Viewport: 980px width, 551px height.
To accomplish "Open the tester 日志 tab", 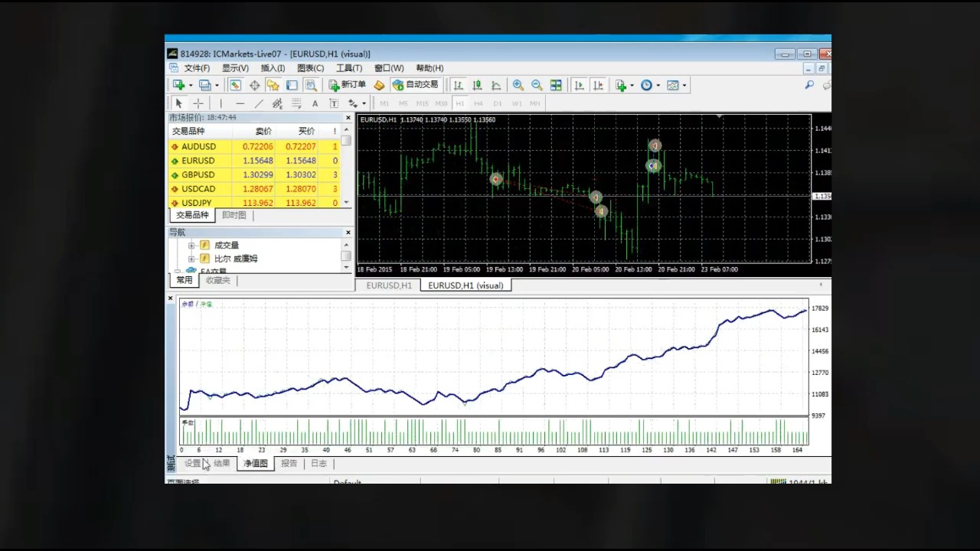I will click(318, 463).
